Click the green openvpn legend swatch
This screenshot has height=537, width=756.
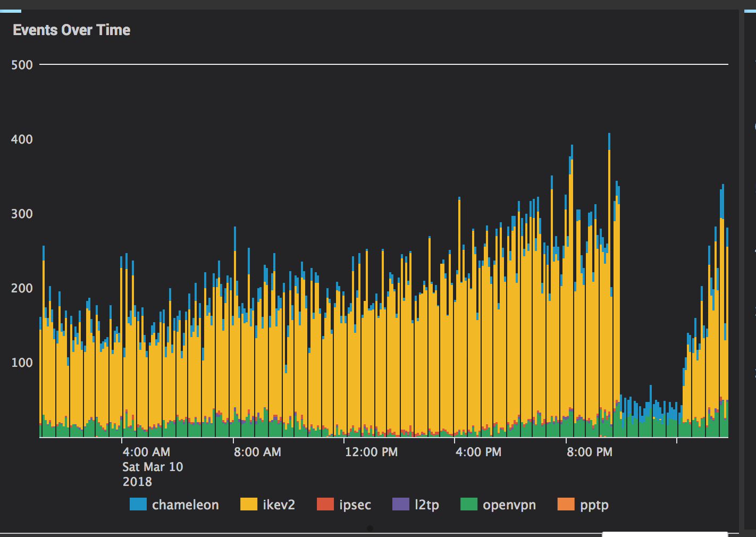pyautogui.click(x=468, y=504)
